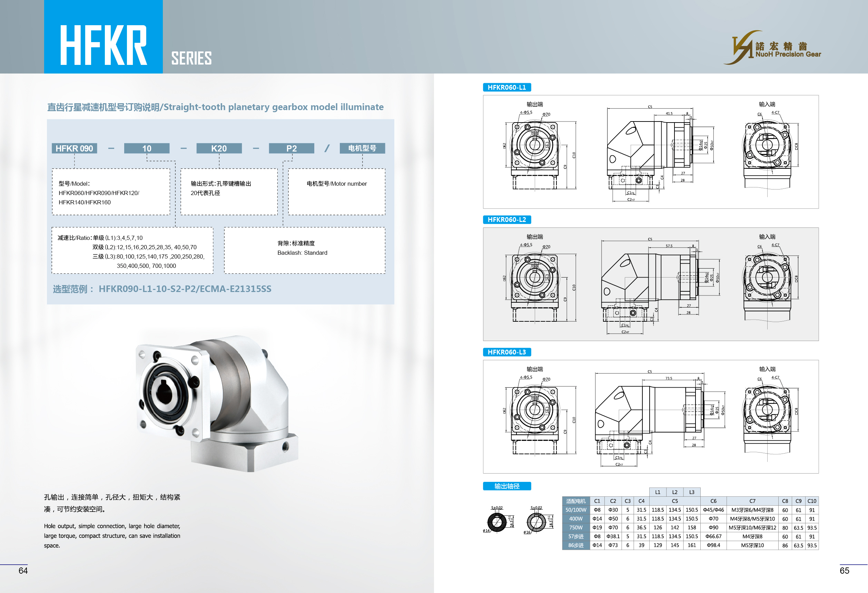Click the C7 column header
Image resolution: width=868 pixels, height=593 pixels.
[752, 501]
